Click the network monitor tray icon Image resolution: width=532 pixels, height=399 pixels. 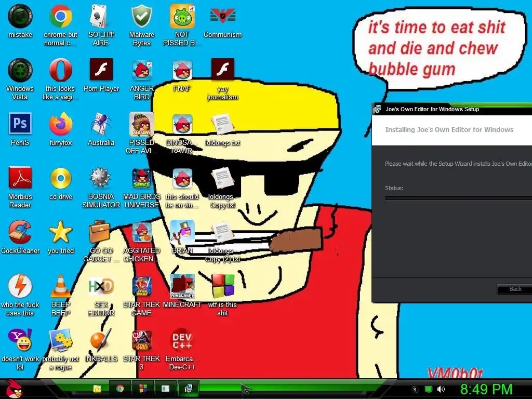[429, 389]
